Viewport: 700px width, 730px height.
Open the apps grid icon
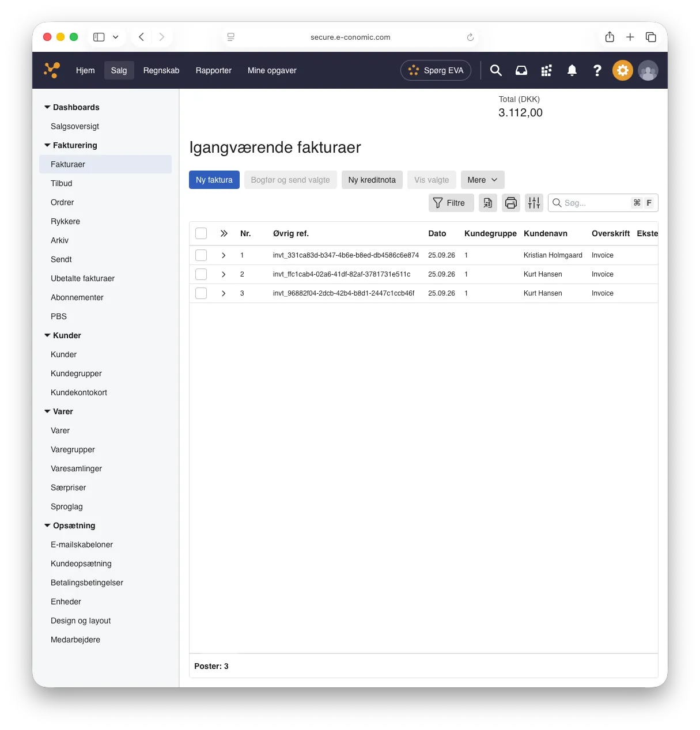coord(547,70)
